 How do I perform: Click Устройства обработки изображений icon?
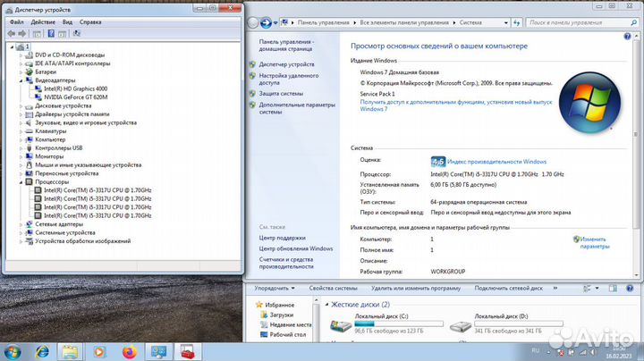click(29, 241)
